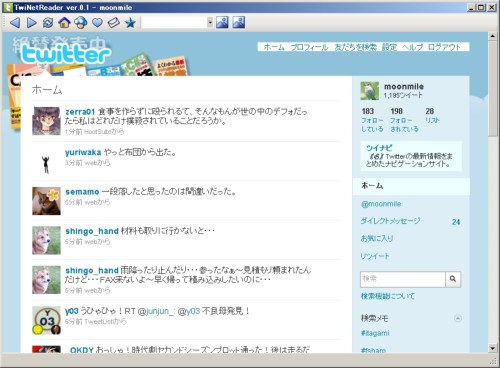Select the お気に入り sidebar tab
This screenshot has height=368, width=500.
point(377,238)
